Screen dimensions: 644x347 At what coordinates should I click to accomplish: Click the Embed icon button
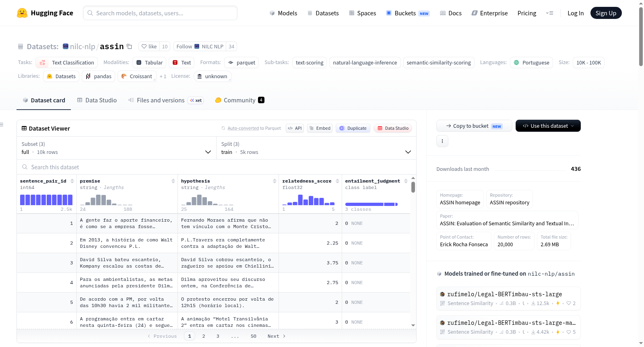click(319, 128)
